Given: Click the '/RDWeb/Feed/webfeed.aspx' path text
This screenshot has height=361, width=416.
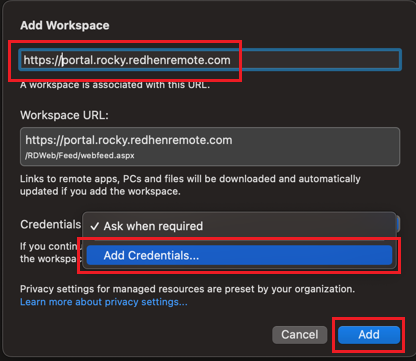Looking at the screenshot, I should point(80,156).
